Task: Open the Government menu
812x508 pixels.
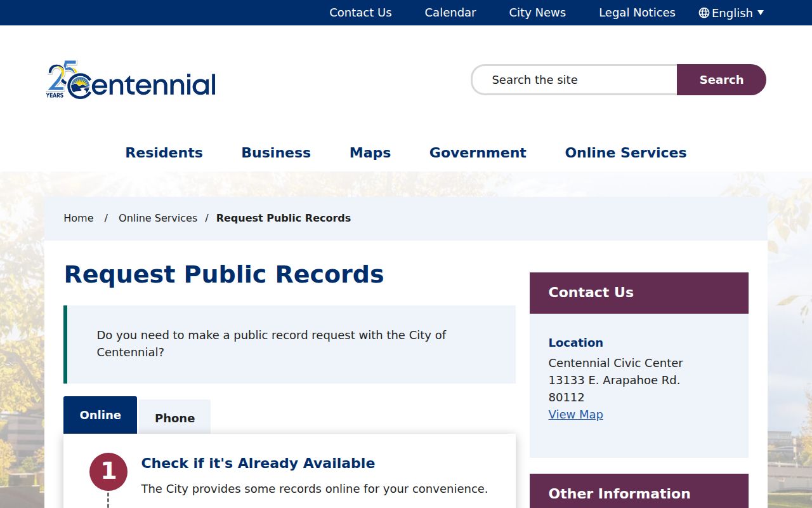Action: (478, 152)
